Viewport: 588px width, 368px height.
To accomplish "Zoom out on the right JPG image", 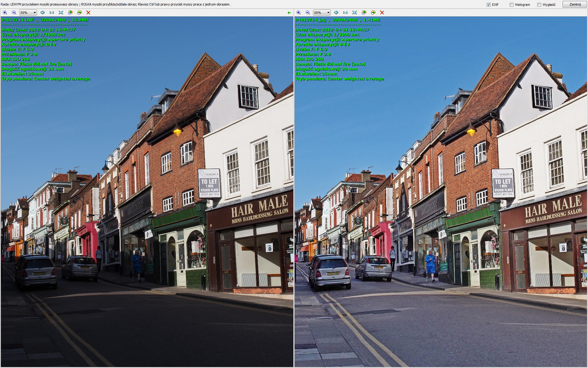I will click(x=308, y=13).
